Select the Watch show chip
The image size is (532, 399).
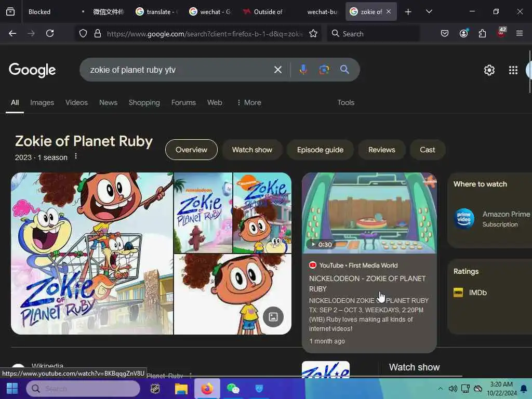(252, 150)
